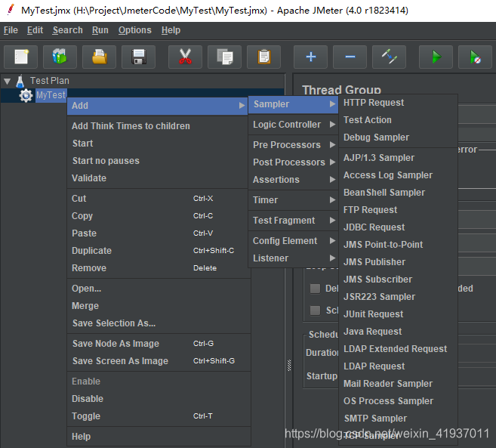Open the File menu
This screenshot has width=496, height=448.
(x=11, y=30)
